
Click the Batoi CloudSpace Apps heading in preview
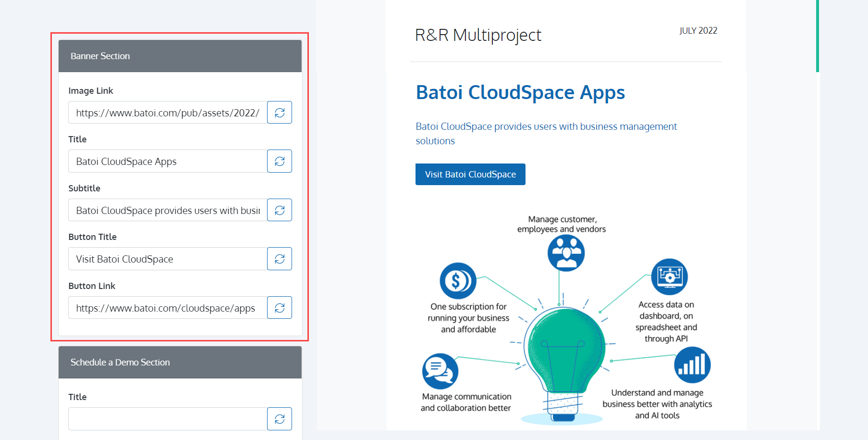[x=520, y=92]
